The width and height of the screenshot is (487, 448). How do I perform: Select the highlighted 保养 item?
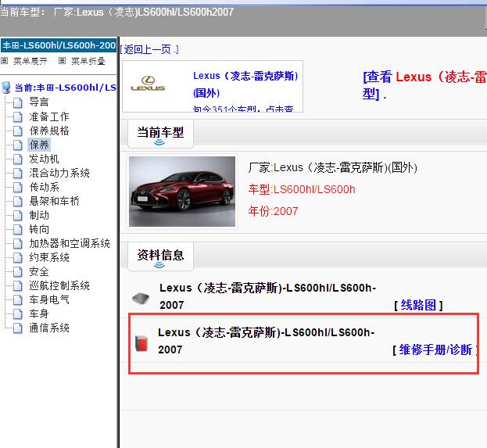coord(39,145)
